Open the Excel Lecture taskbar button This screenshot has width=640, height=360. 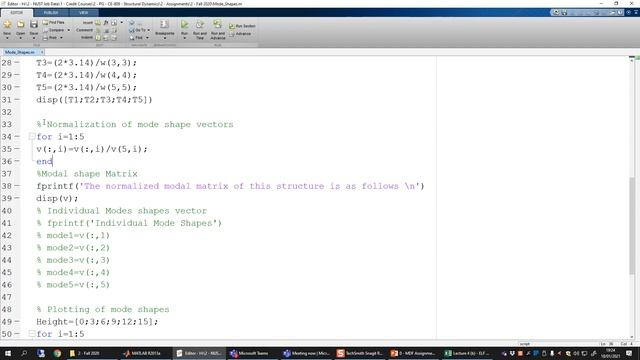(467, 353)
